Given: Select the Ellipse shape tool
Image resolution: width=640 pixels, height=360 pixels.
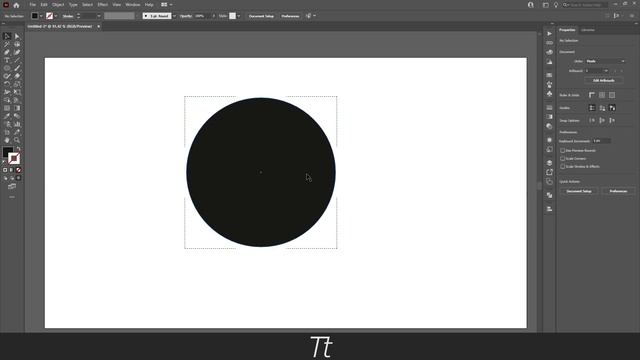Looking at the screenshot, I should click(x=7, y=68).
